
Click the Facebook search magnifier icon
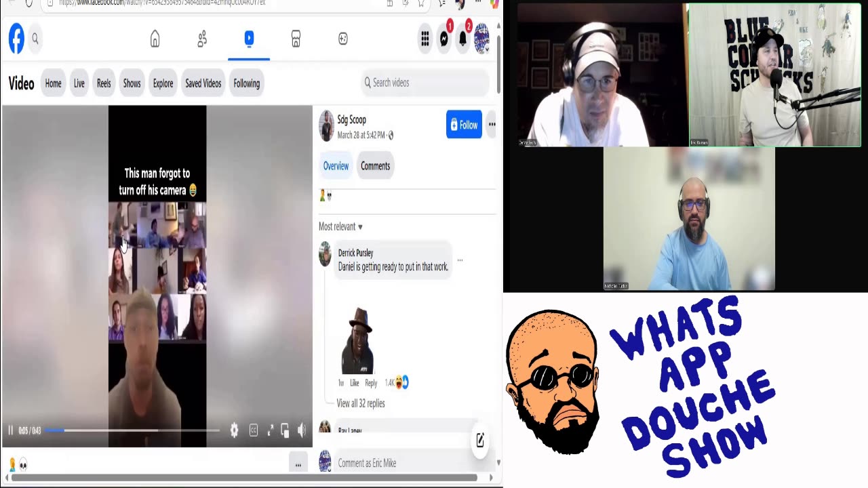pos(35,39)
